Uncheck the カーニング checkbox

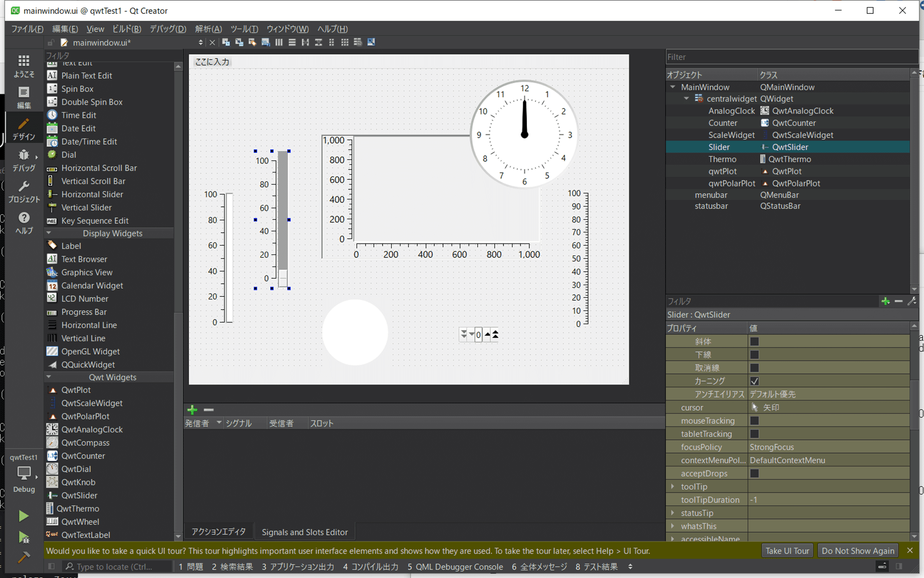point(754,381)
